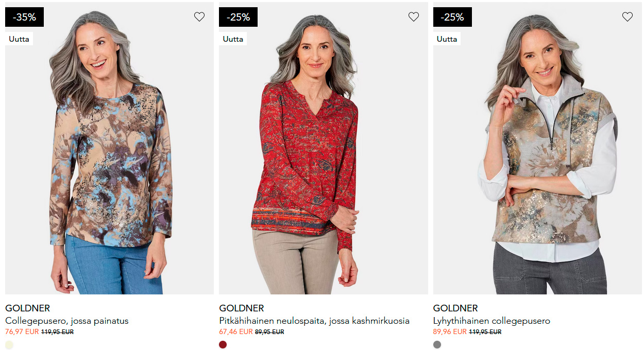Image resolution: width=644 pixels, height=350 pixels.
Task: Select dark red color swatch
Action: click(223, 345)
